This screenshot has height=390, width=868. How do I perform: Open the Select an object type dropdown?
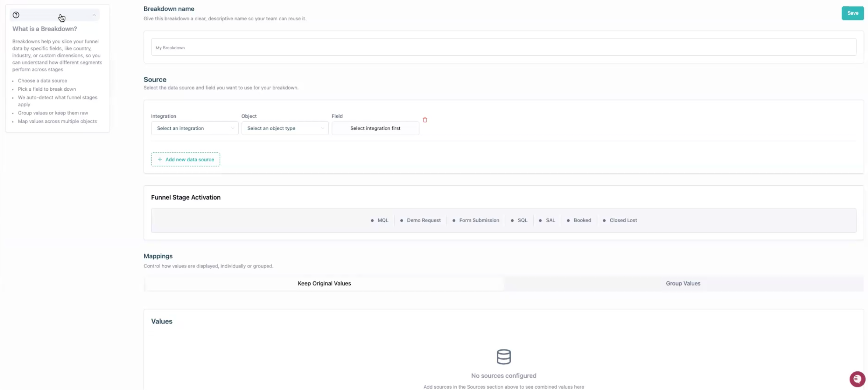click(285, 128)
